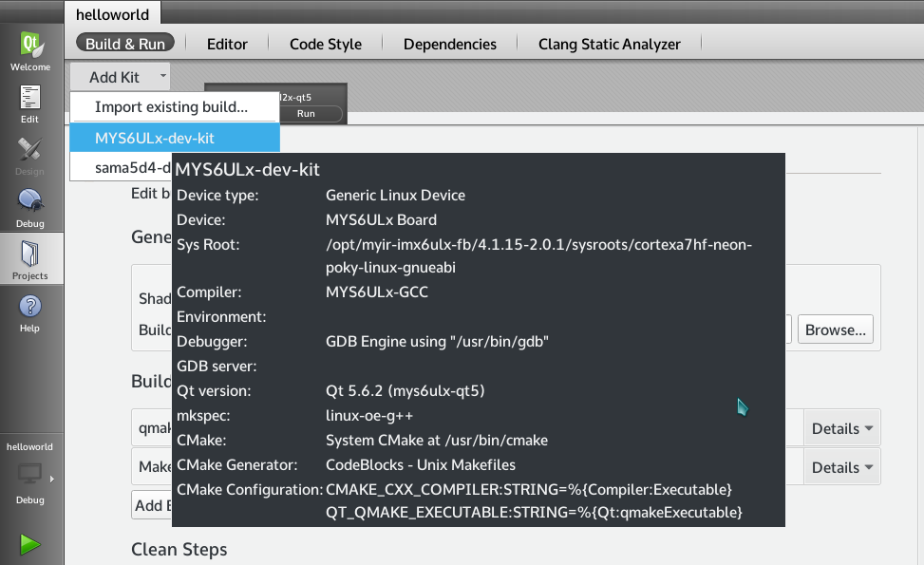Click the "GDB server:" label
The height and width of the screenshot is (565, 924).
(217, 366)
